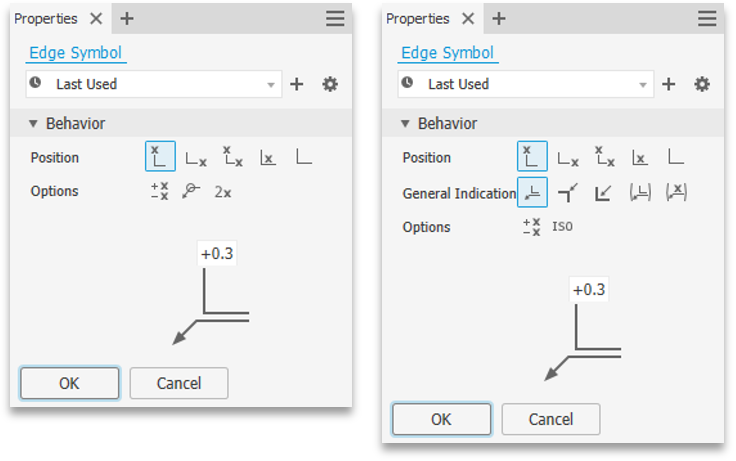
Task: Pick fourth General Indication parenthesized icon
Action: (640, 192)
